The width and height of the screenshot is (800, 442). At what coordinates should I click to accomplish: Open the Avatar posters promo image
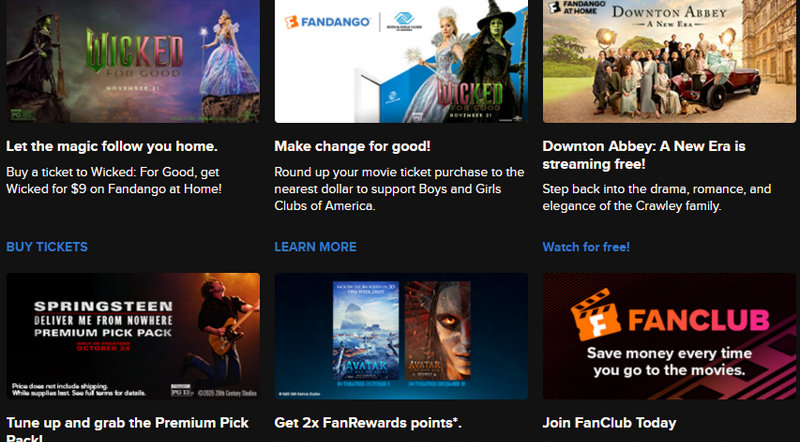click(x=401, y=336)
